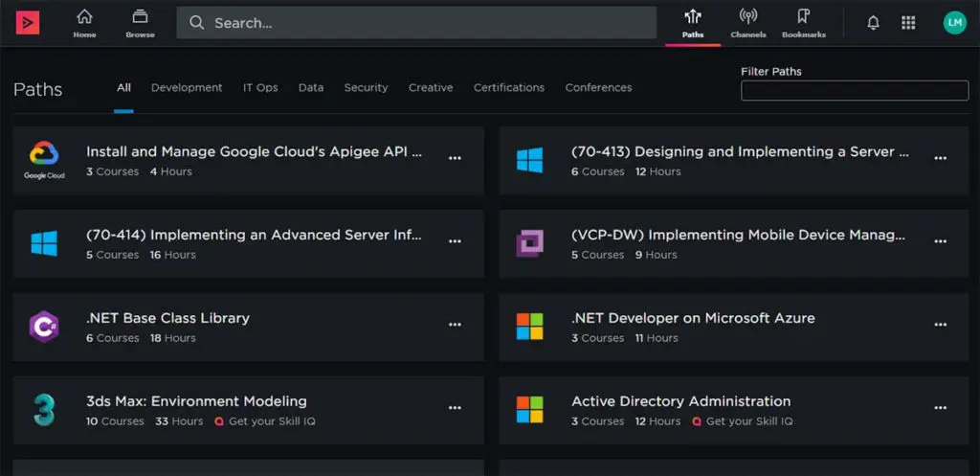
Task: Open the .NET Base Class Library path
Action: point(167,318)
